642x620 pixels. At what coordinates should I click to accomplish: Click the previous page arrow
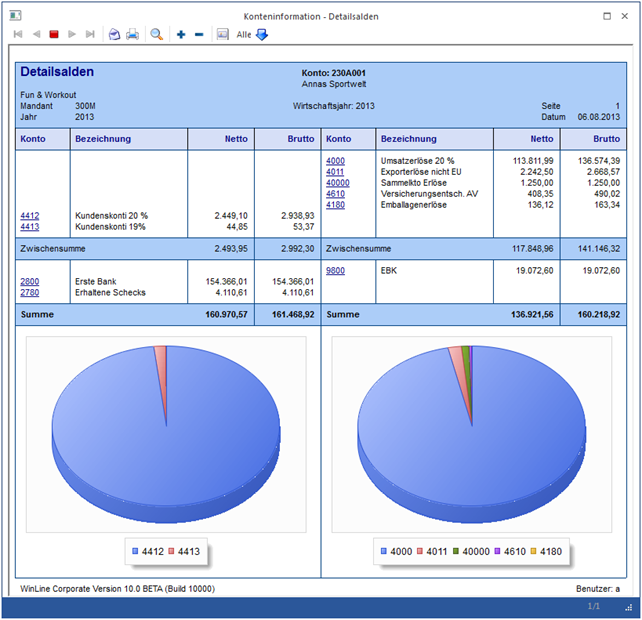click(36, 34)
